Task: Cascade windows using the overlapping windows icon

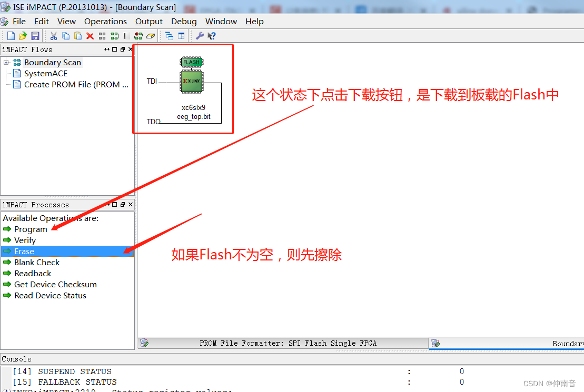Action: coord(169,36)
